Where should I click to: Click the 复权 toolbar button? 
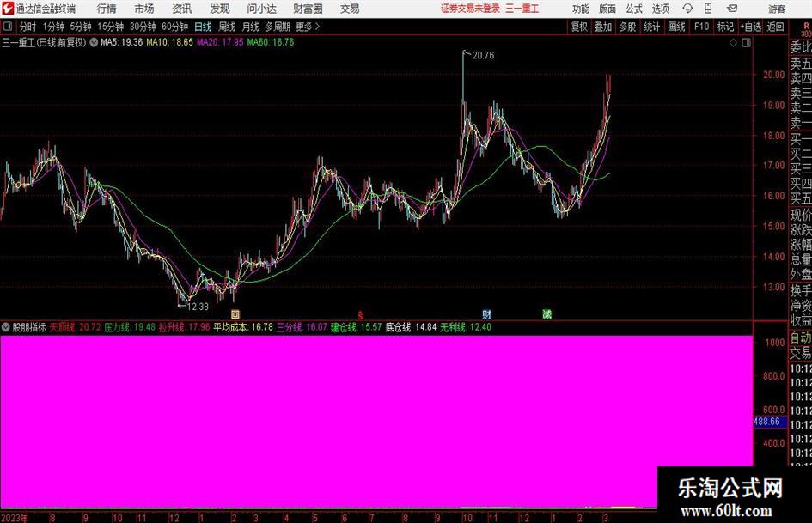tap(579, 27)
